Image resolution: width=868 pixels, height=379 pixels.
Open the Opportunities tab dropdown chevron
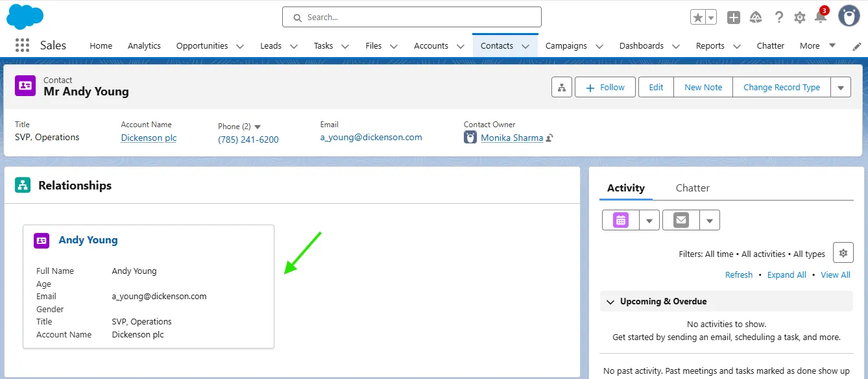tap(240, 46)
